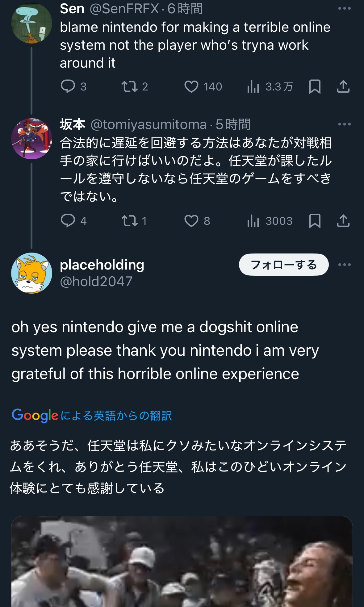View analytics for Sen's tweet

coord(253,86)
